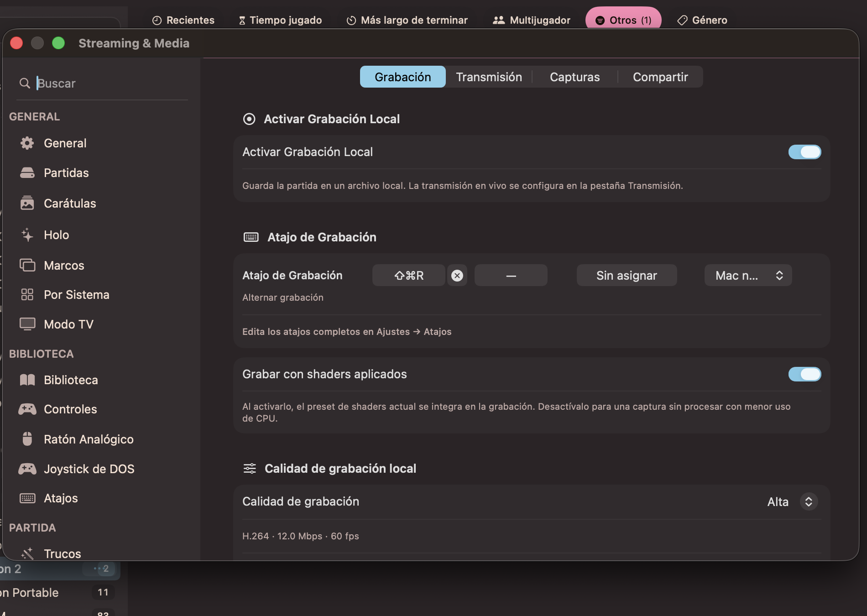Open Biblioteca book icon

pyautogui.click(x=27, y=380)
